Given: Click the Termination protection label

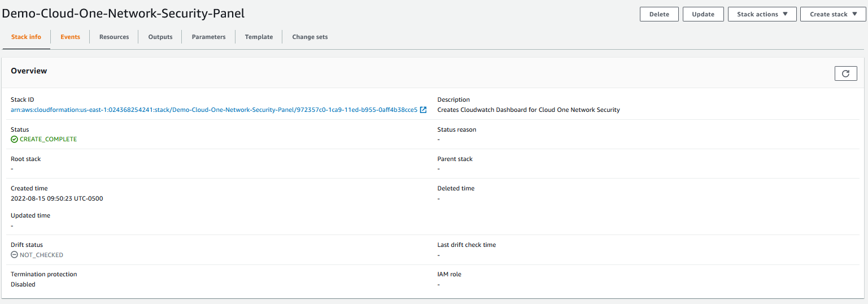Looking at the screenshot, I should [x=43, y=274].
